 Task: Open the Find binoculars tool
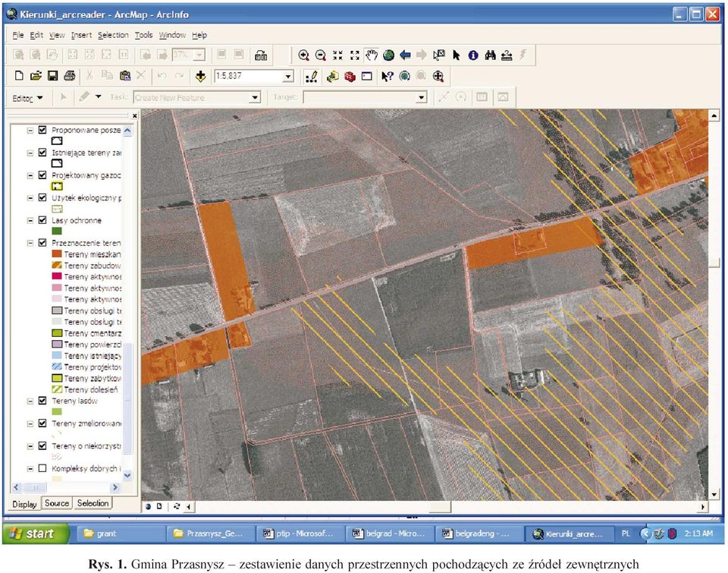[491, 55]
